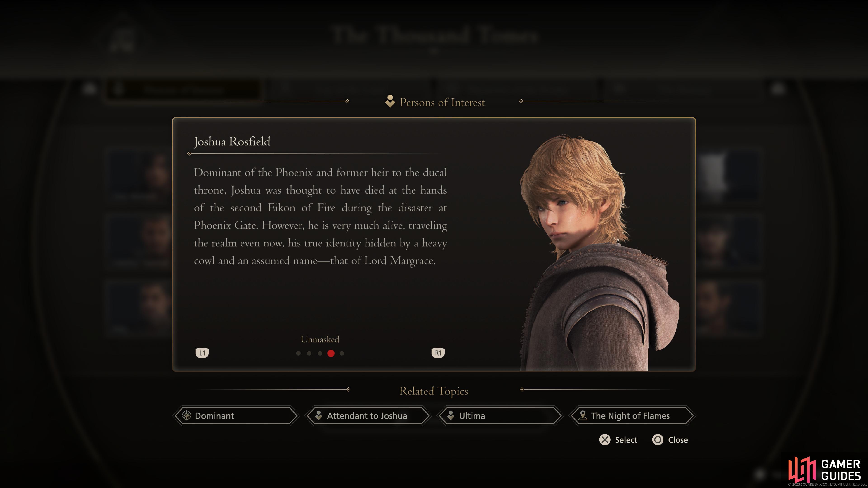The height and width of the screenshot is (488, 868).
Task: Click the Joshua Rosfield entry title
Action: [x=232, y=141]
